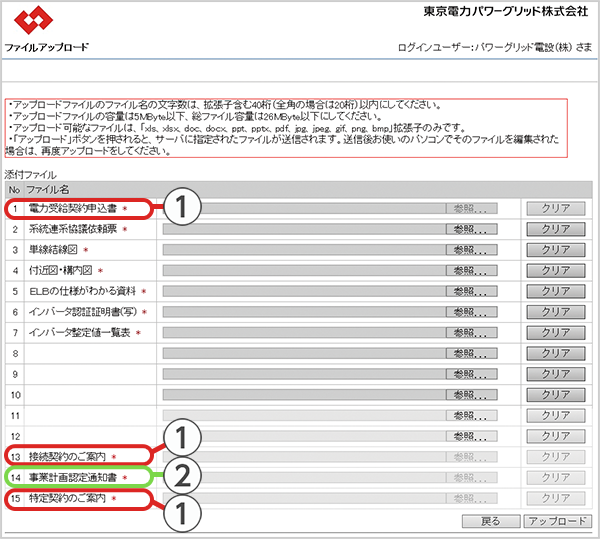Click クリア button for row 1 電力受給契約申込書

point(556,208)
